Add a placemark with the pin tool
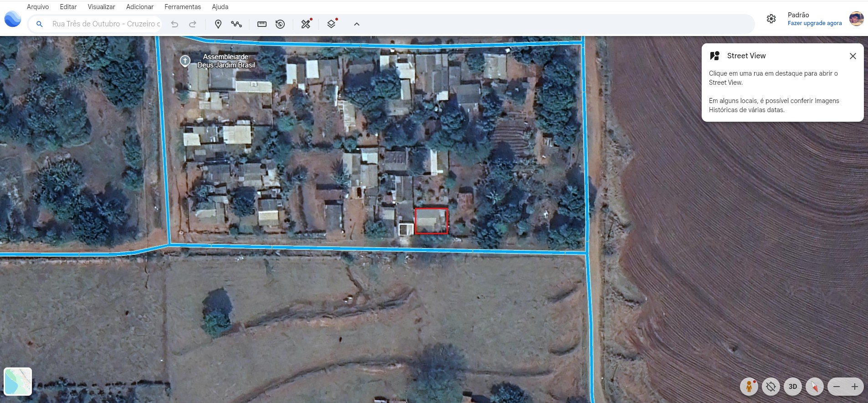Image resolution: width=868 pixels, height=403 pixels. point(218,24)
